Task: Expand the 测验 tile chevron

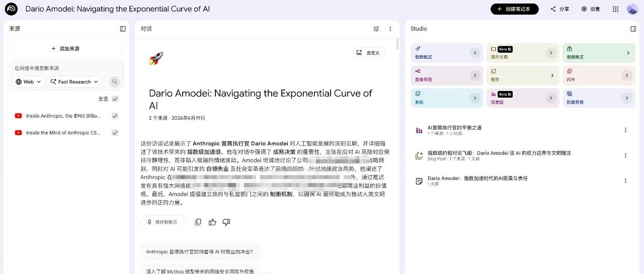Action: tap(475, 98)
